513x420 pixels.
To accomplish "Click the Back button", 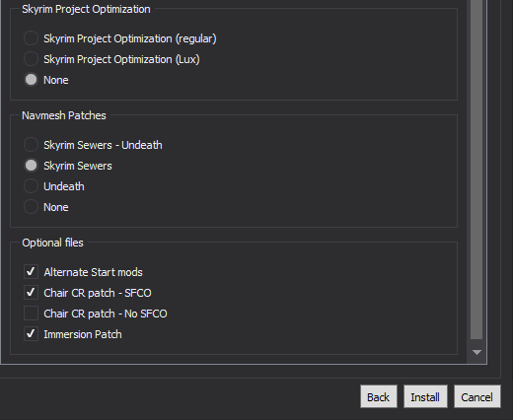I will [379, 396].
